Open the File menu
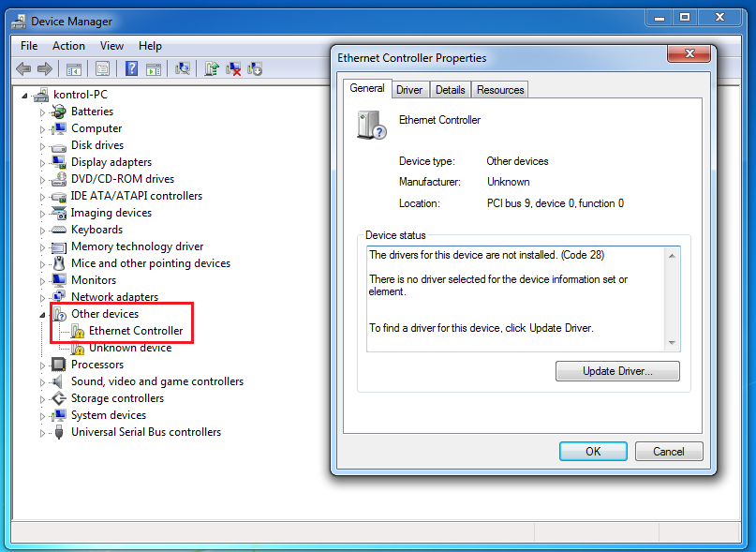 [x=29, y=46]
